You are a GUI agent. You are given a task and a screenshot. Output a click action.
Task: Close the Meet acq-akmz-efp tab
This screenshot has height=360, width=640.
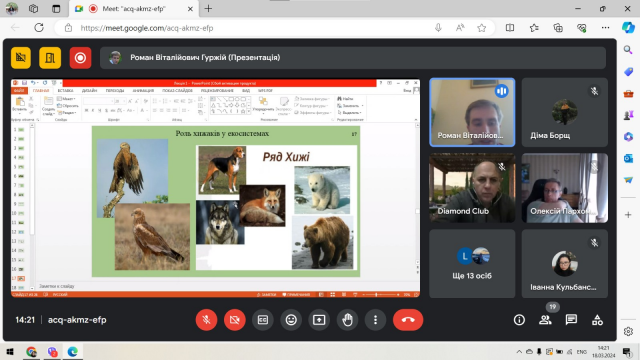190,9
